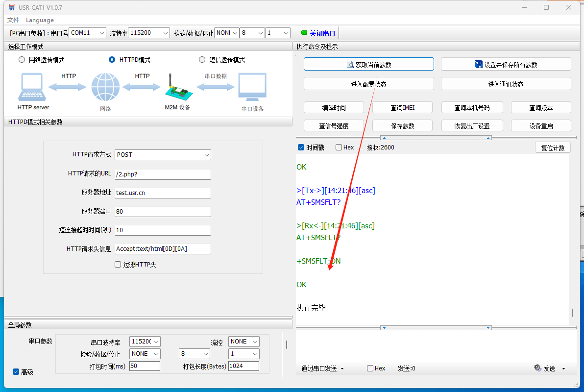Viewport: 584px width, 392px height.
Task: Click the 串口设备 monitor icon
Action: 252,87
